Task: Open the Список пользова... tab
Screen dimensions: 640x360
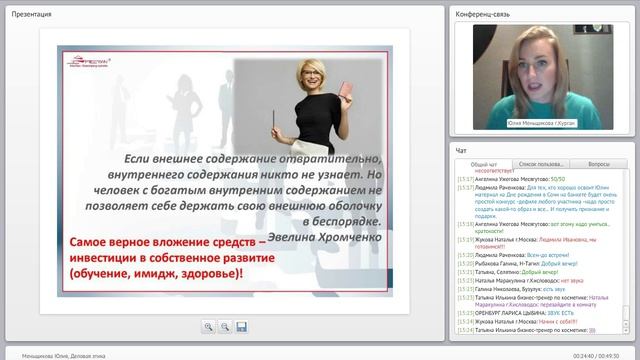Action: coord(541,164)
